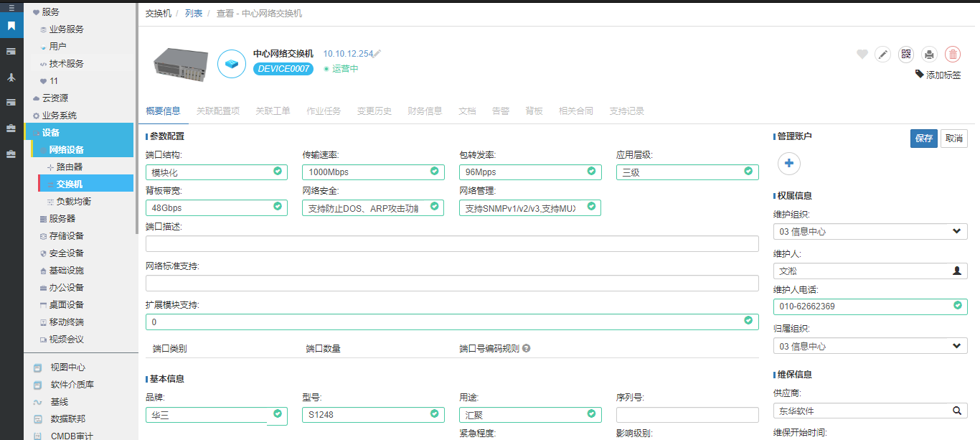The image size is (980, 440).
Task: Click the pencil edit icon button
Action: point(883,54)
